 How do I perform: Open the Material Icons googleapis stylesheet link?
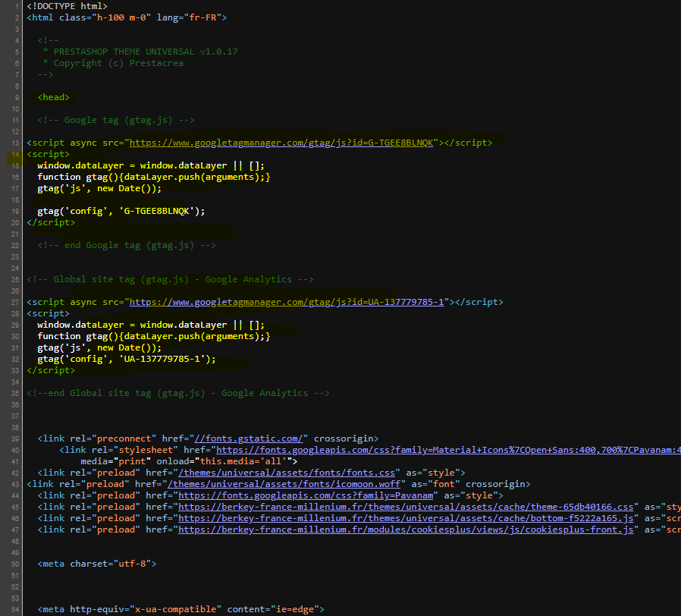[448, 450]
